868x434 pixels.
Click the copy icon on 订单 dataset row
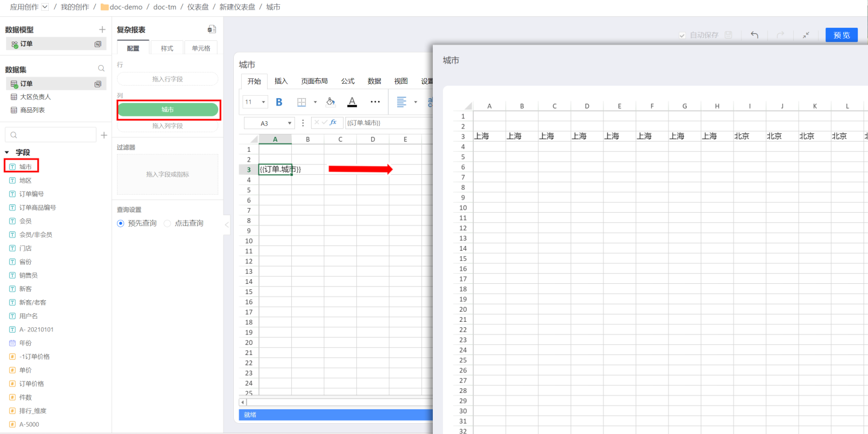click(98, 84)
